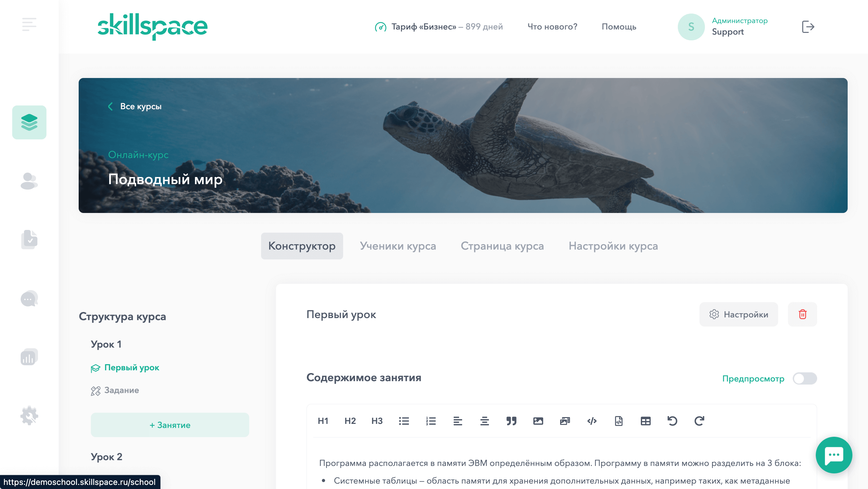Screen dimensions: 868x489
Task: Insert a numbered list
Action: coord(431,421)
